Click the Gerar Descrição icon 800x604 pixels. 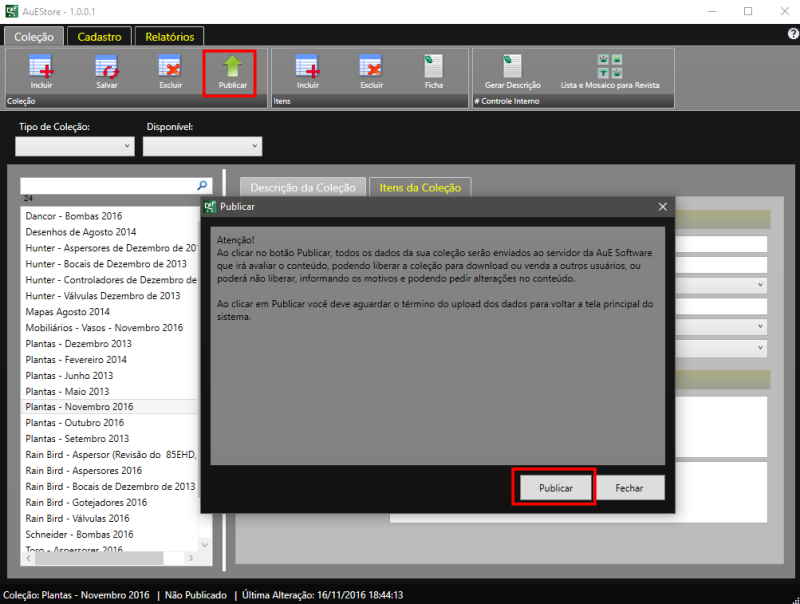512,68
